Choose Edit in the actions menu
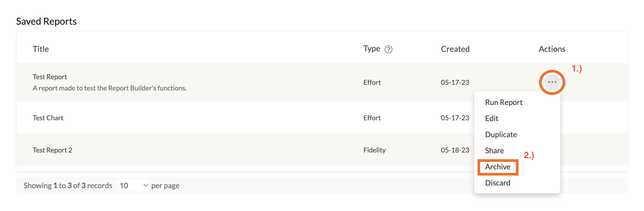The image size is (644, 211). pyautogui.click(x=491, y=118)
